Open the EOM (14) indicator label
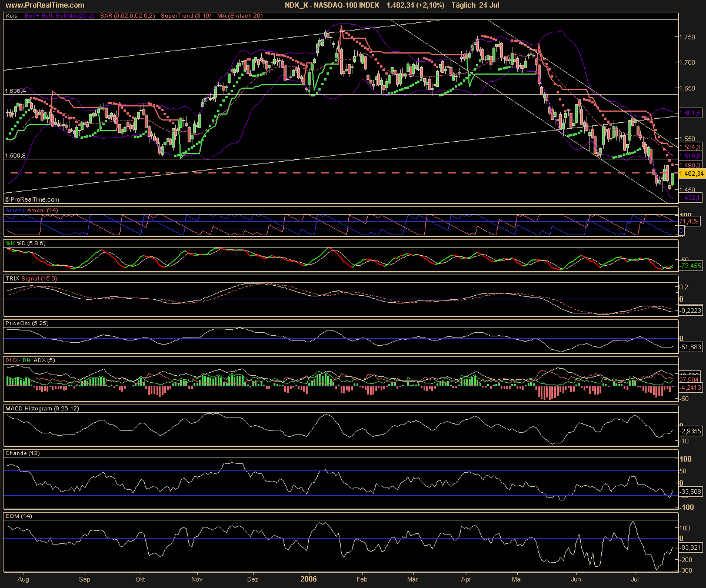This screenshot has width=706, height=588. pos(18,516)
